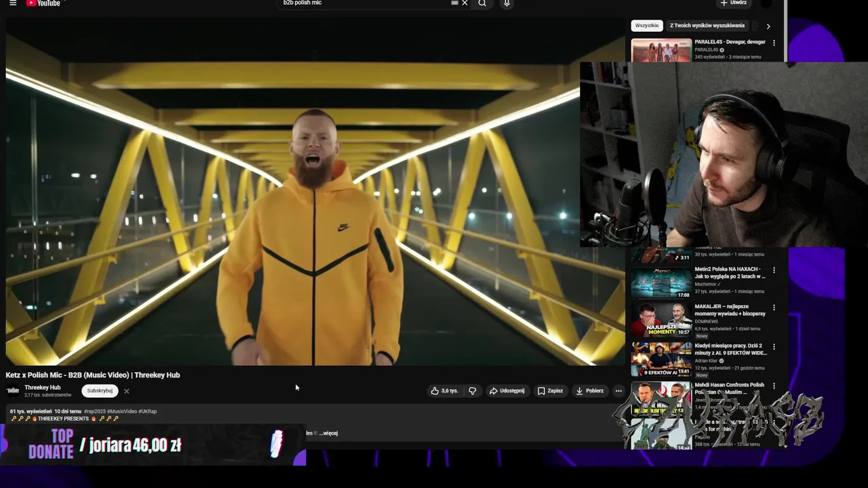Select 'Z Twoich wyników wyszukiwania' chip
Viewport: 868px width, 488px height.
[707, 26]
